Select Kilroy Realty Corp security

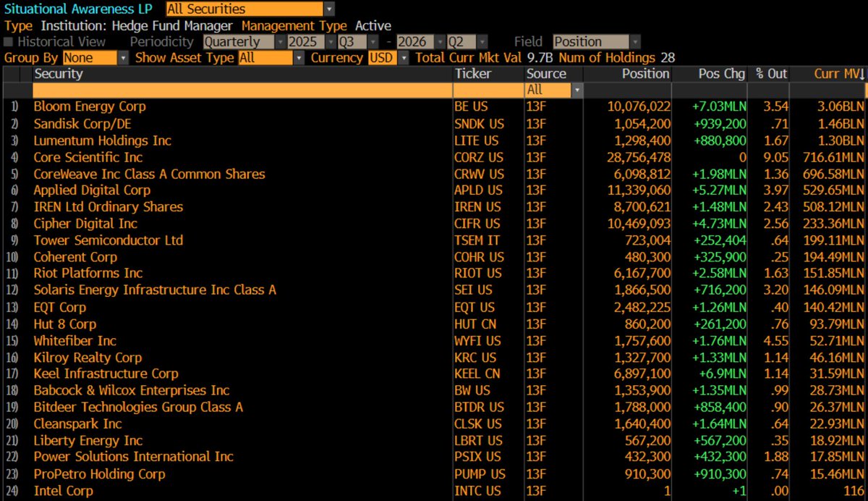tap(88, 357)
